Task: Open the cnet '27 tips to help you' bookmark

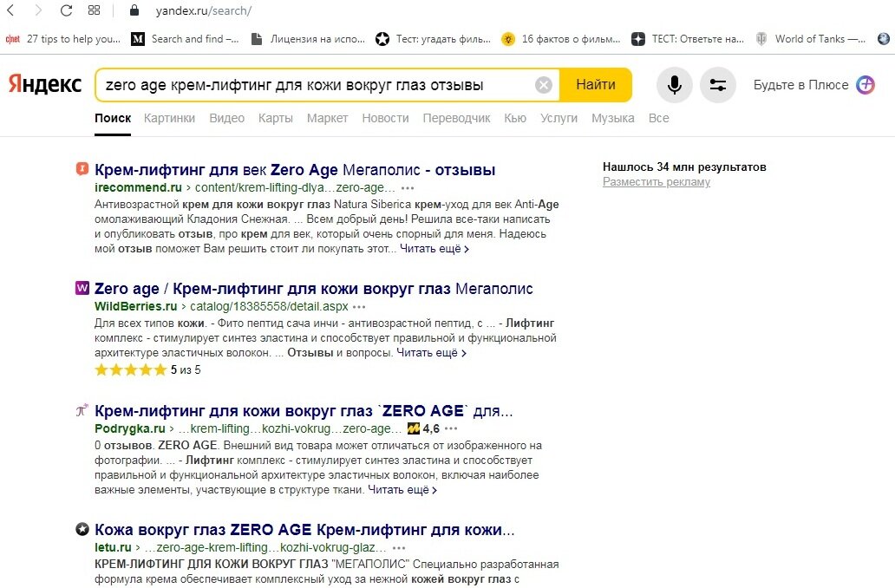Action: pos(62,39)
